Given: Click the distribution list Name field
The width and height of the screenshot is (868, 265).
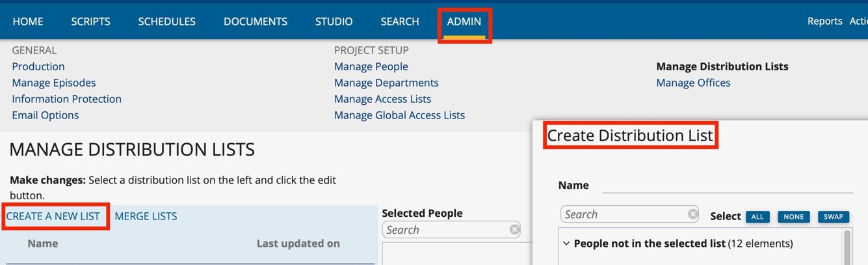Looking at the screenshot, I should (728, 185).
